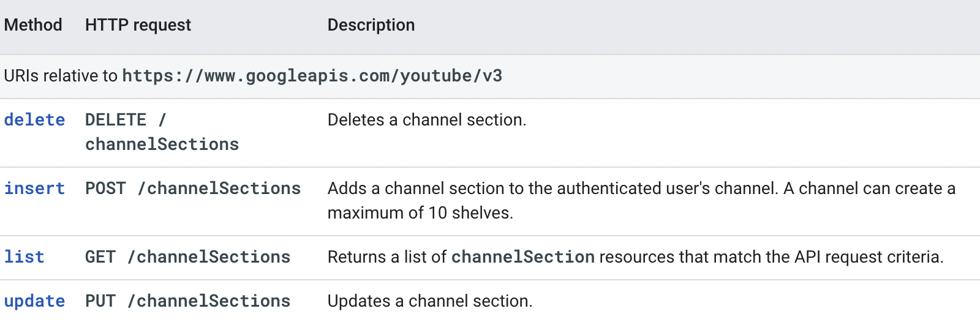Screen dimensions: 980x322
Task: Click the "maximum of 10 shelves" text
Action: pyautogui.click(x=420, y=213)
